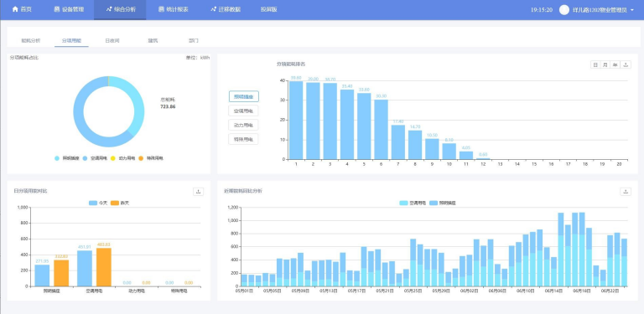The image size is (644, 314).
Task: Select the 特殊用电 category button
Action: (243, 139)
